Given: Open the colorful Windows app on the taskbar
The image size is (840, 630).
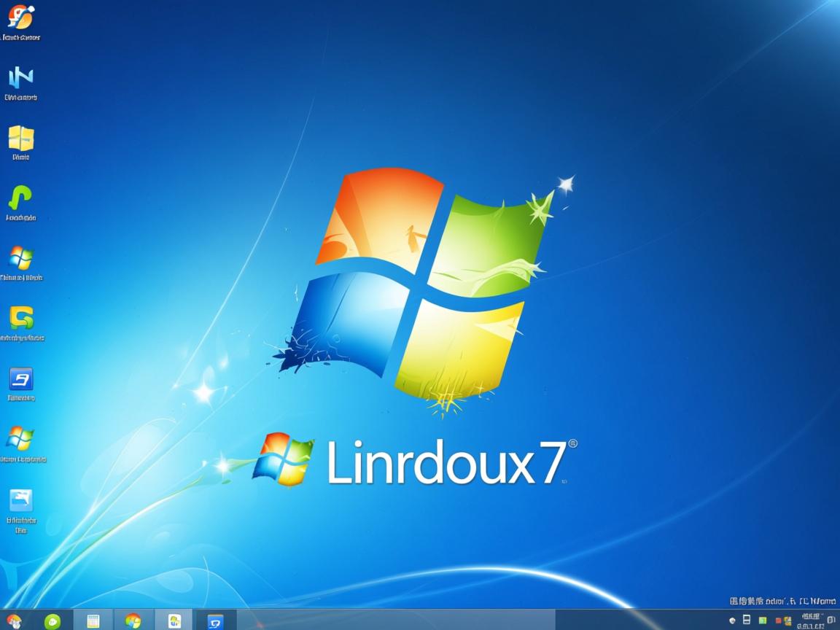Looking at the screenshot, I should coord(133,621).
